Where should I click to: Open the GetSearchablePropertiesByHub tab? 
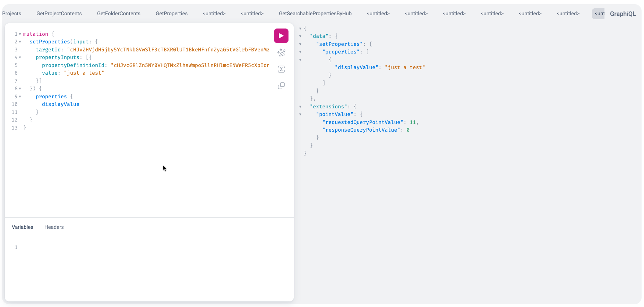click(x=315, y=14)
